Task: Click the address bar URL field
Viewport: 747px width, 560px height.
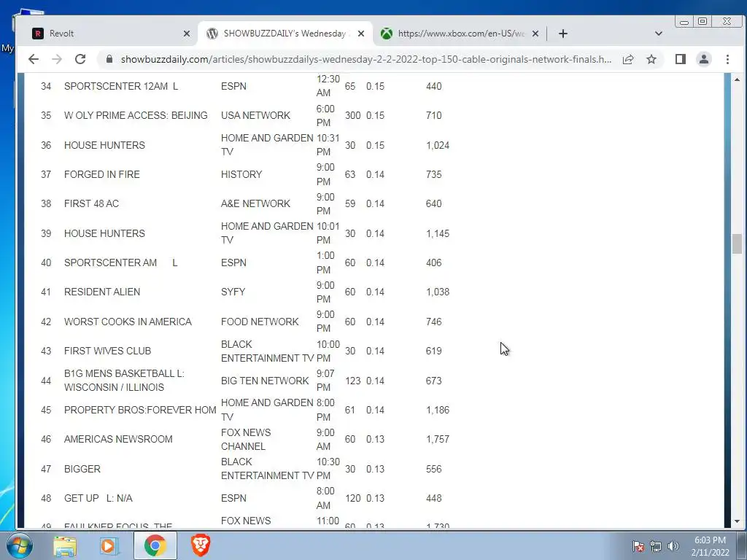Action: (x=366, y=59)
